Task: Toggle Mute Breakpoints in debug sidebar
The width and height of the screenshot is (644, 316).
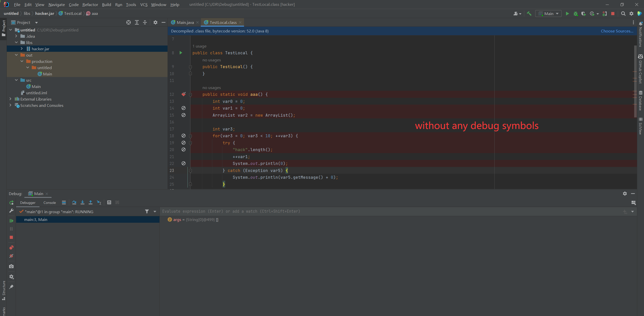Action: click(x=11, y=256)
